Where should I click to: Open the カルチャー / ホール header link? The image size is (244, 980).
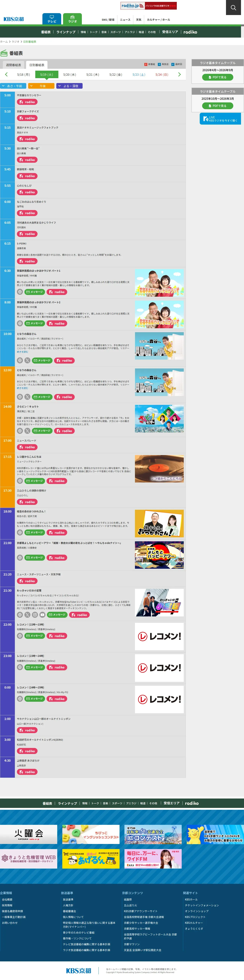158,20
